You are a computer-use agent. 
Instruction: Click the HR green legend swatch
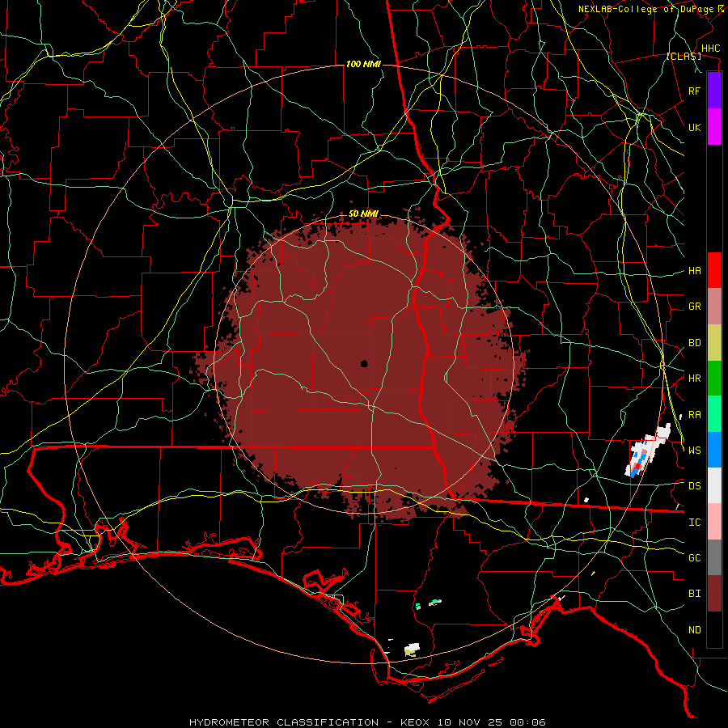click(x=714, y=379)
